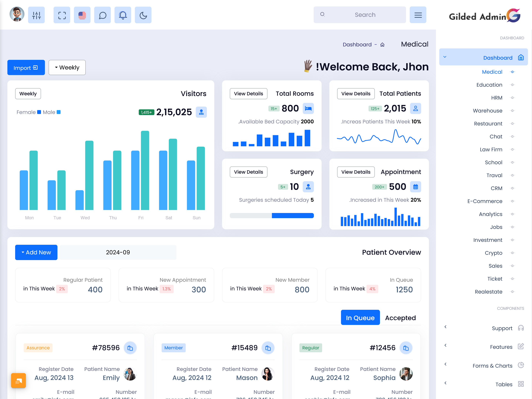Image resolution: width=532 pixels, height=399 pixels.
Task: Click the hamburger menu icon
Action: 418,15
